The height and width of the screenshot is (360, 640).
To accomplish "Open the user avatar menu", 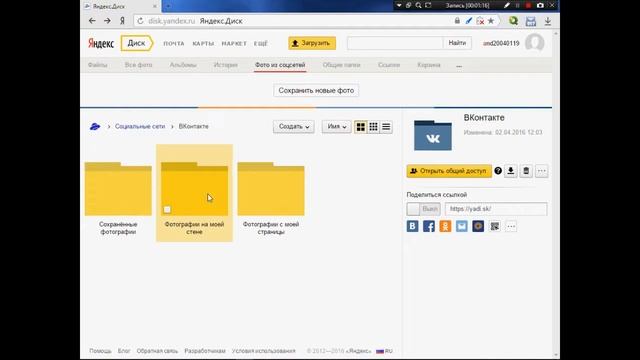I will tap(535, 43).
